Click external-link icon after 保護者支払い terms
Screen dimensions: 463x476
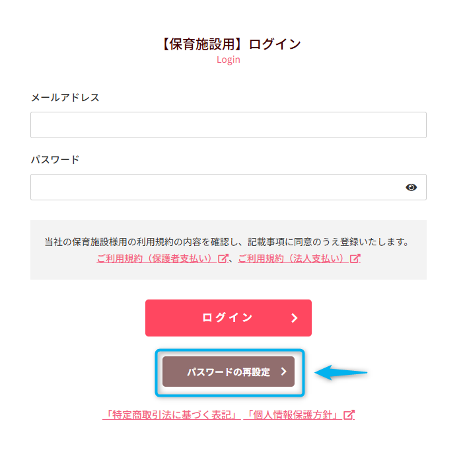coord(223,258)
